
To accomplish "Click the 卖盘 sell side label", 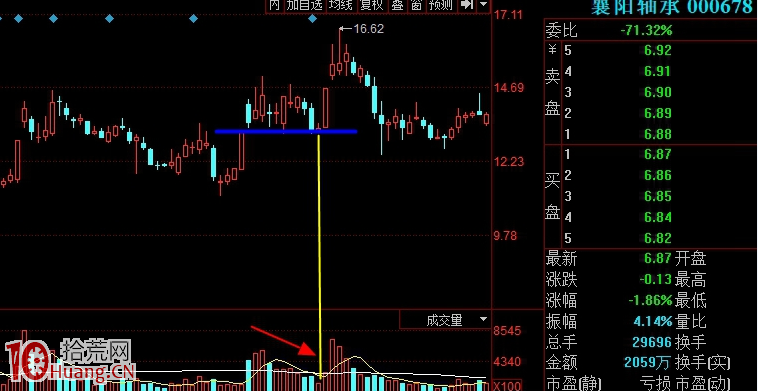I will click(553, 93).
